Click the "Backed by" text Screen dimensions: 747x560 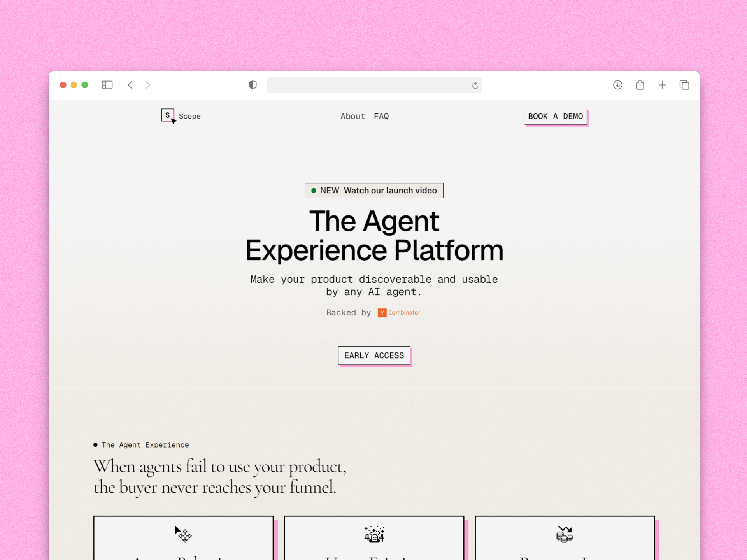pos(349,313)
